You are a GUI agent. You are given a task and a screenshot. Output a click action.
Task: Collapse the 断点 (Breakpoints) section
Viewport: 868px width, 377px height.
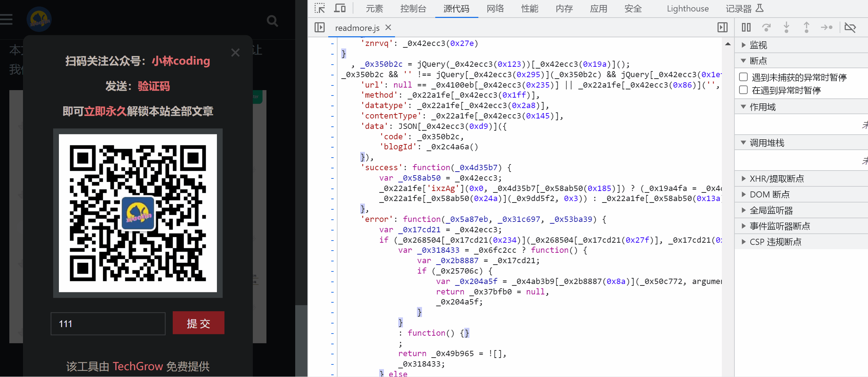click(801, 61)
